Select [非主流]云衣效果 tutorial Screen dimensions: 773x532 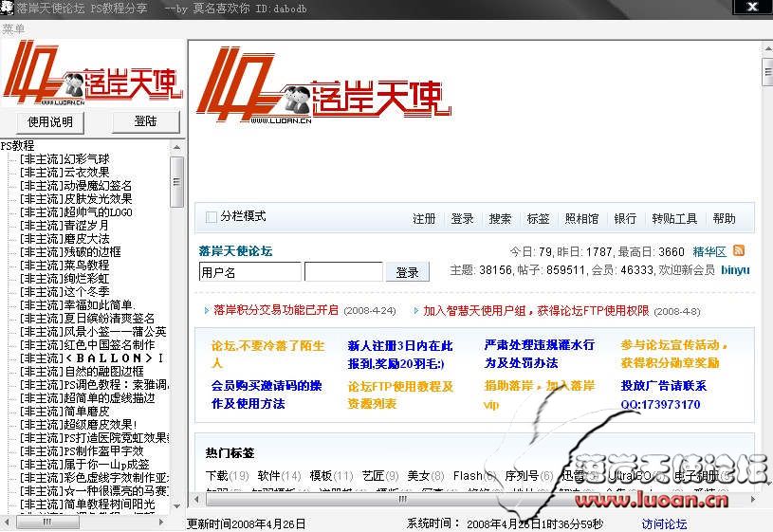64,172
